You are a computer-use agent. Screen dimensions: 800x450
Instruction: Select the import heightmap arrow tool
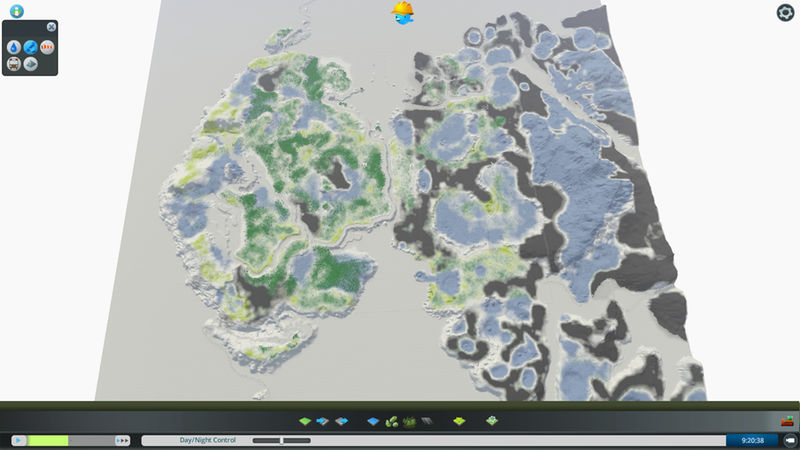tap(322, 422)
